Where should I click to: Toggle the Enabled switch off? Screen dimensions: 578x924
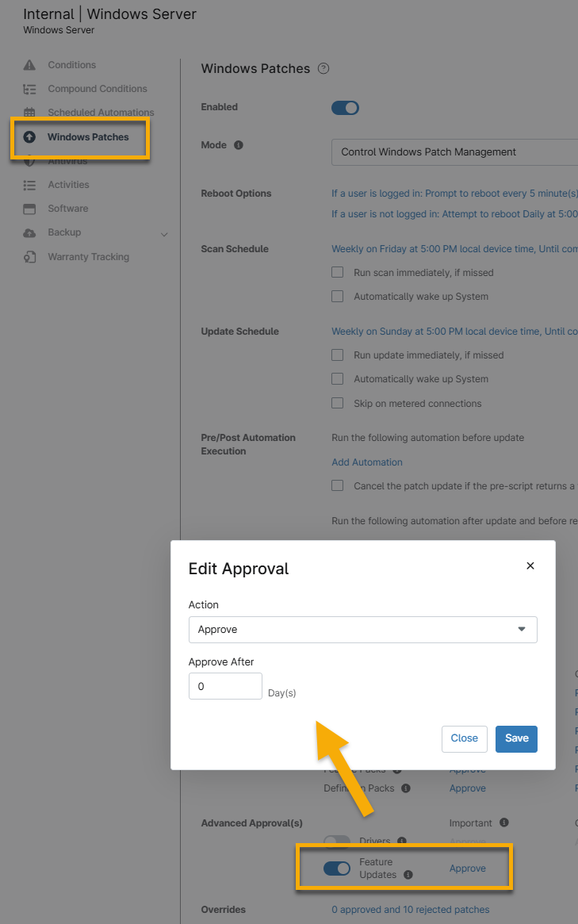pyautogui.click(x=345, y=107)
